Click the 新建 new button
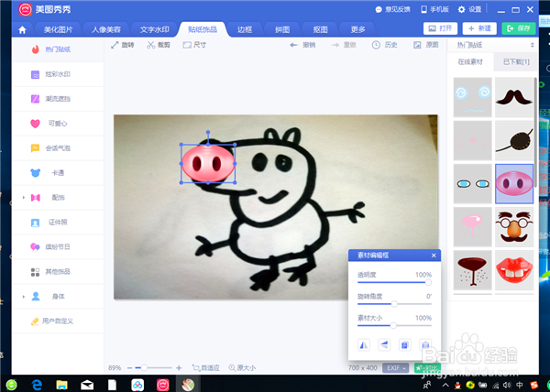Screen dimensions: 550x392 (479, 28)
